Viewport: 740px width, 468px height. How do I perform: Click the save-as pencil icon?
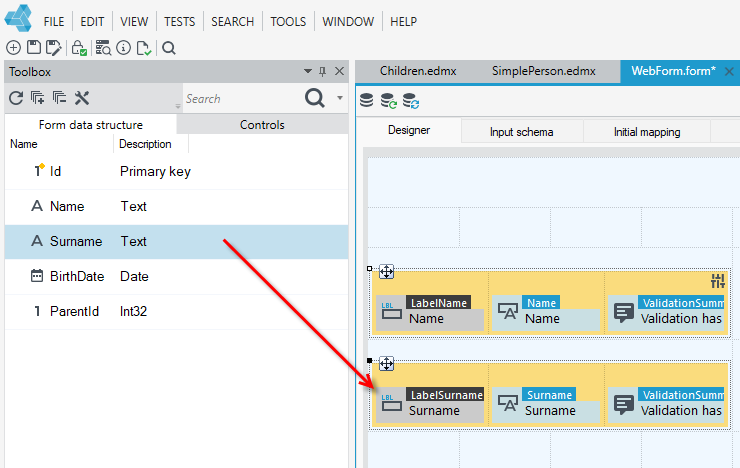(53, 48)
